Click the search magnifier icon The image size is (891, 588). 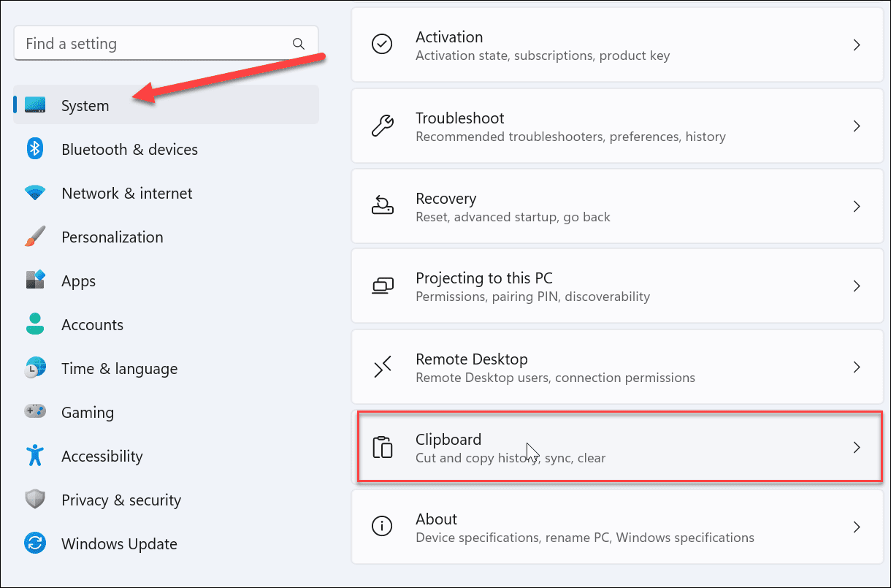point(298,44)
